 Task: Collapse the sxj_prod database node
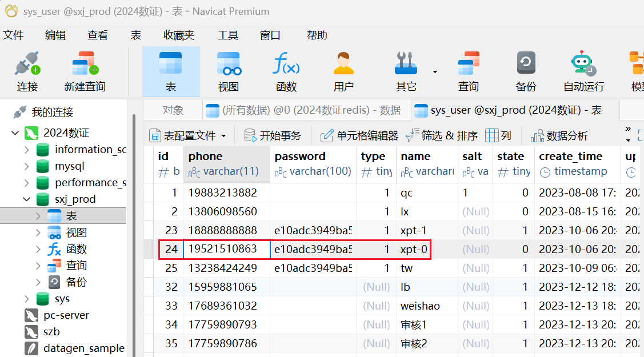click(x=27, y=199)
